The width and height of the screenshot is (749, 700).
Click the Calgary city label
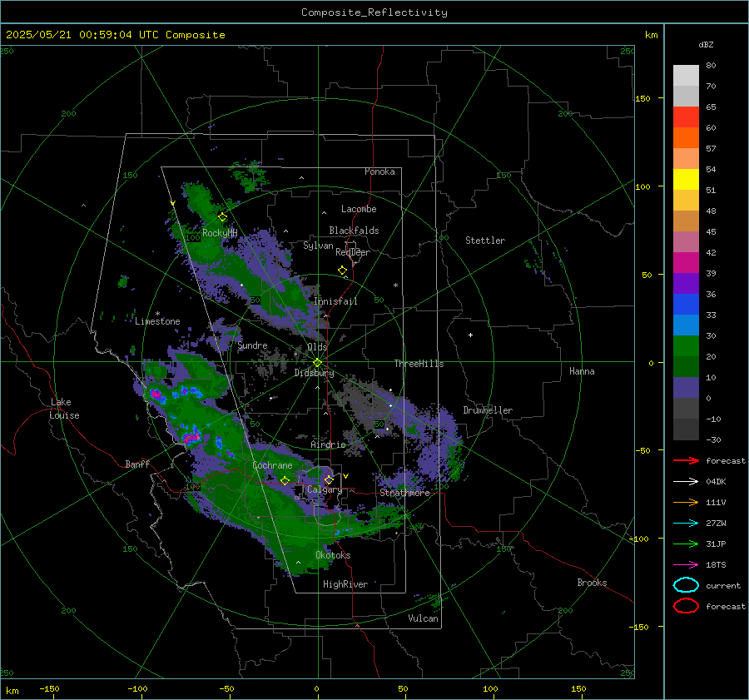pyautogui.click(x=325, y=489)
